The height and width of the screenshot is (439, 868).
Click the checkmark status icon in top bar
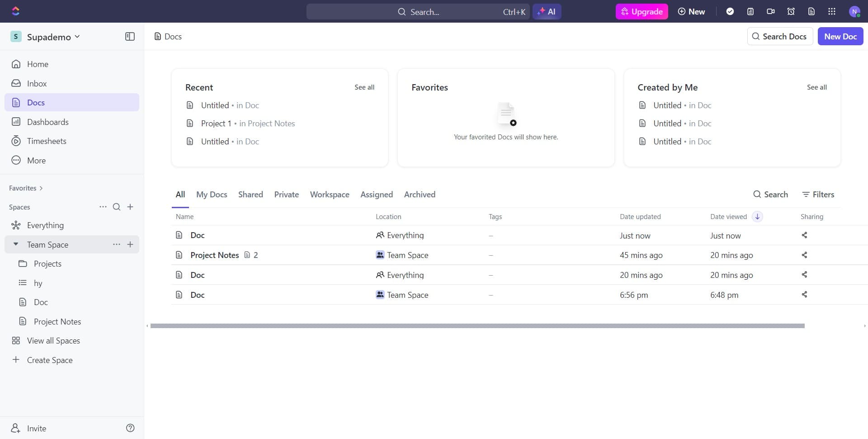click(x=730, y=11)
